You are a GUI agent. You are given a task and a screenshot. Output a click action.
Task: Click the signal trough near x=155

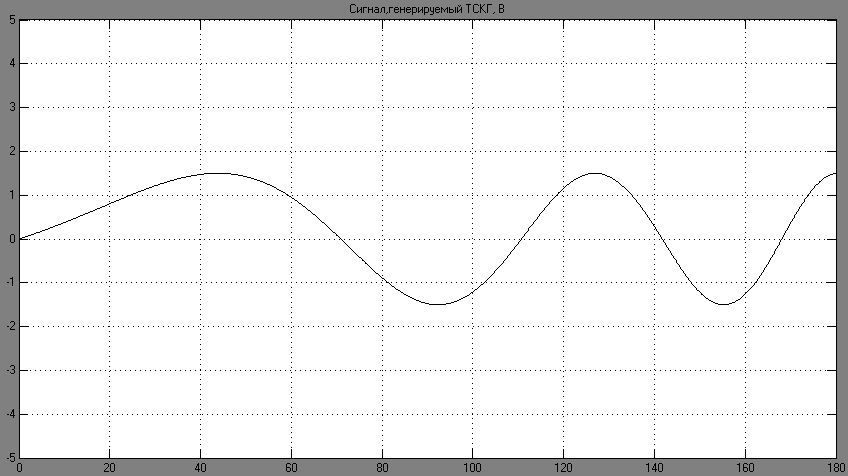point(723,305)
